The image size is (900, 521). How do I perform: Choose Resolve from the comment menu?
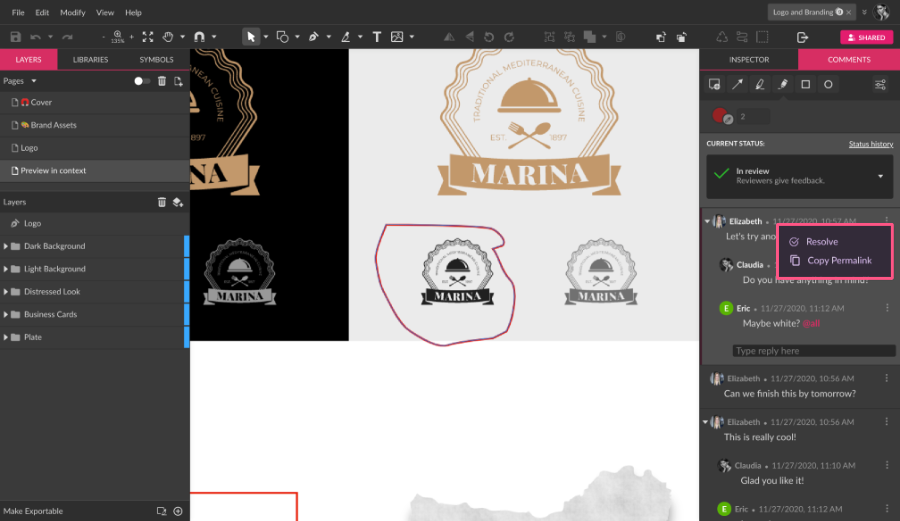tap(821, 242)
